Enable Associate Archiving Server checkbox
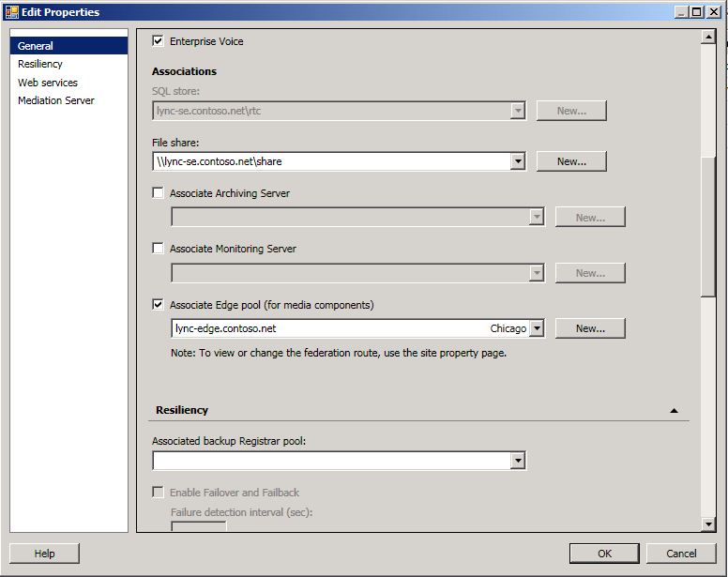This screenshot has height=577, width=728. pos(158,192)
